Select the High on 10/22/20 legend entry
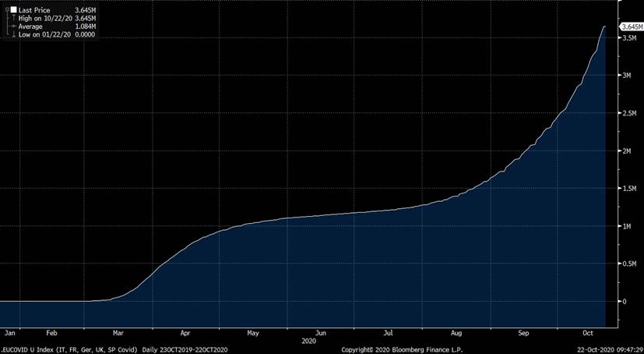This screenshot has width=644, height=354. pos(44,18)
